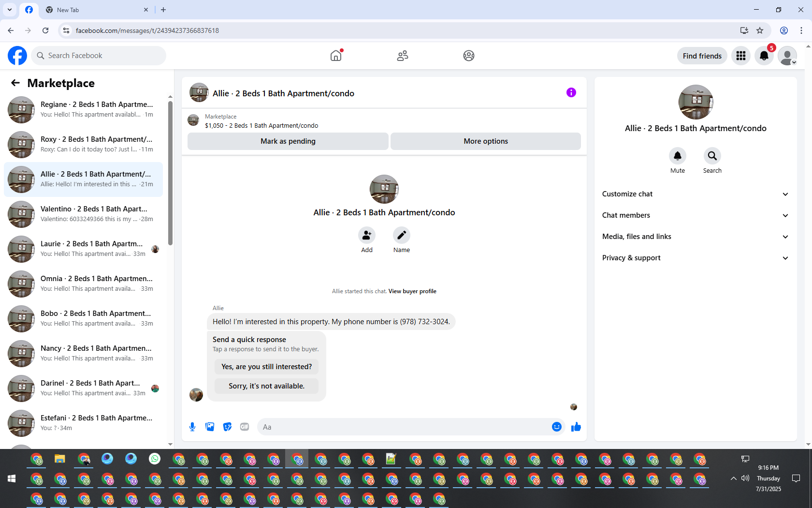Image resolution: width=812 pixels, height=508 pixels.
Task: Open the emoji picker in message box
Action: [x=557, y=427]
